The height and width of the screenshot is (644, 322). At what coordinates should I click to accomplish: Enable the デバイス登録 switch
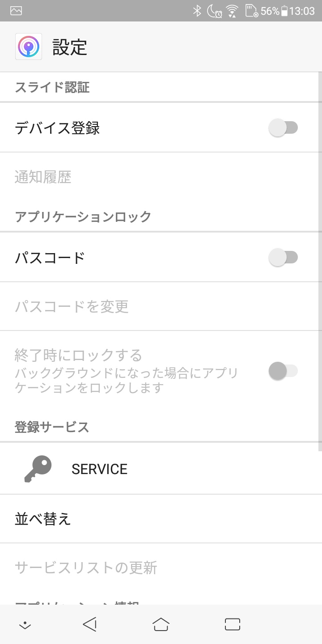pyautogui.click(x=284, y=128)
